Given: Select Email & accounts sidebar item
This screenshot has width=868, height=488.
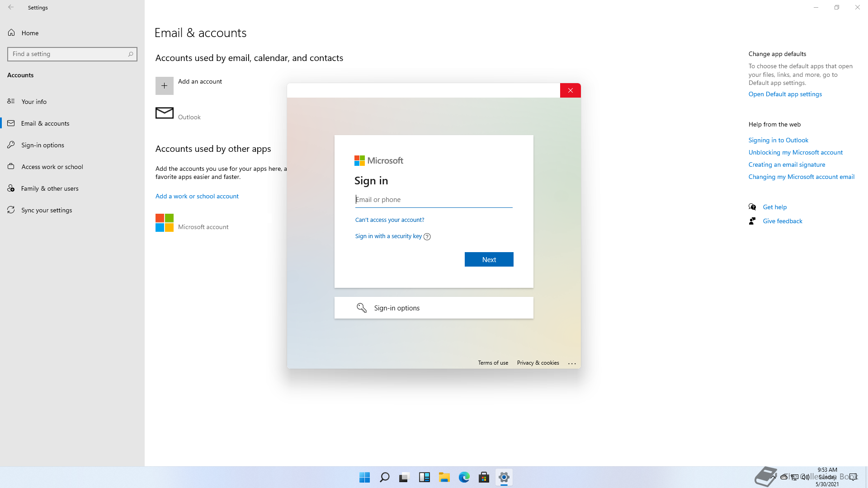Looking at the screenshot, I should tap(72, 123).
